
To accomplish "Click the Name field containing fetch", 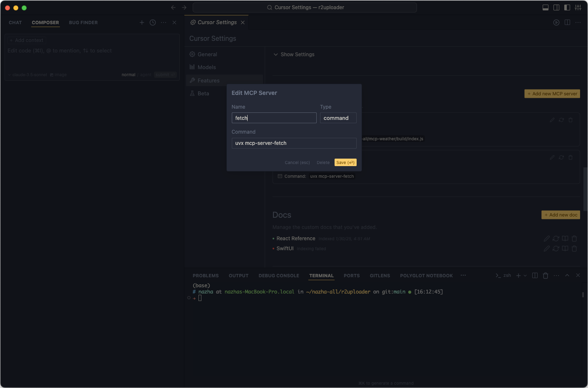I will (274, 118).
